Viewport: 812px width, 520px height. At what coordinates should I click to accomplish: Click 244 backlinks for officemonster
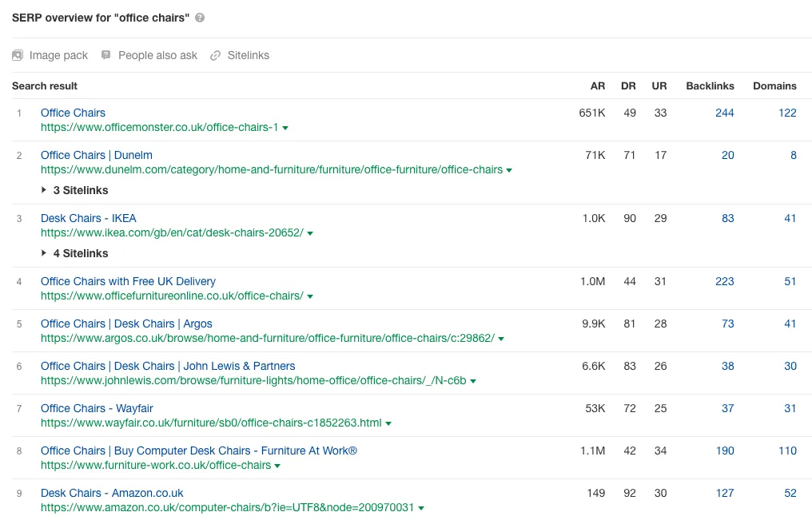pos(724,113)
